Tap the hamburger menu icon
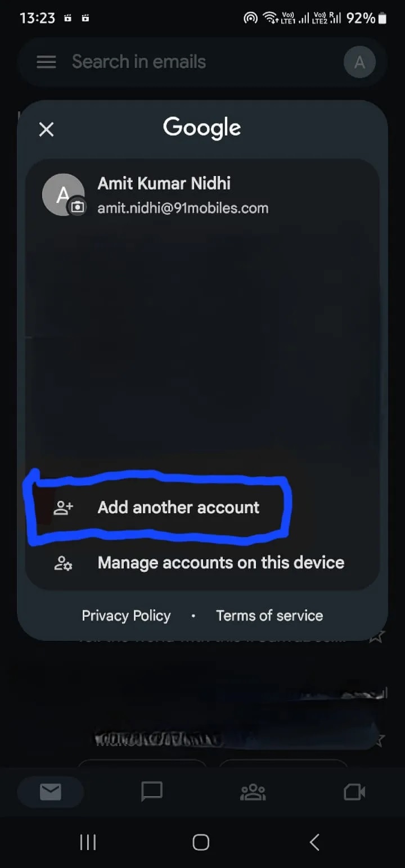This screenshot has width=405, height=868. pyautogui.click(x=46, y=62)
